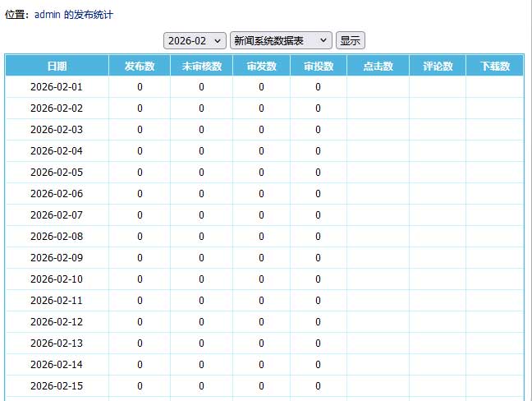Image resolution: width=532 pixels, height=401 pixels.
Task: Click the 未审核数 value for 2026-02-08
Action: (x=201, y=236)
